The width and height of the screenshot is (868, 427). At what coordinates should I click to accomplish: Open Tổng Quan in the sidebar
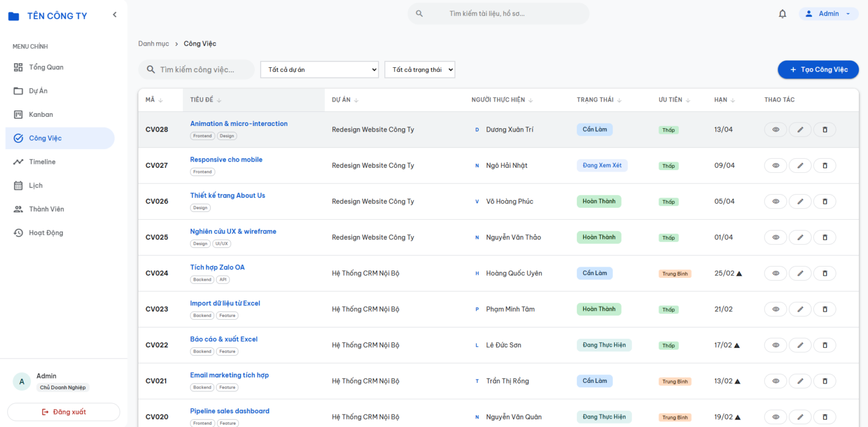coord(60,67)
